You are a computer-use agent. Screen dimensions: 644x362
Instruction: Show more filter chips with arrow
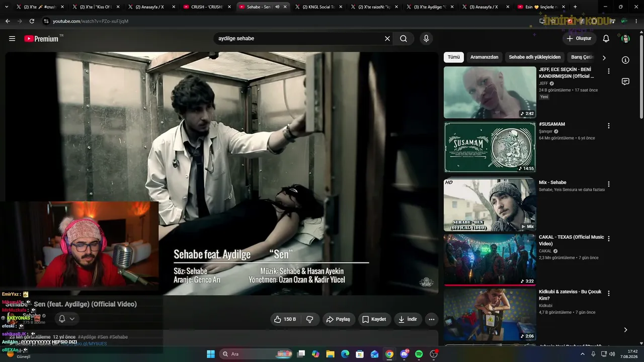(x=604, y=58)
